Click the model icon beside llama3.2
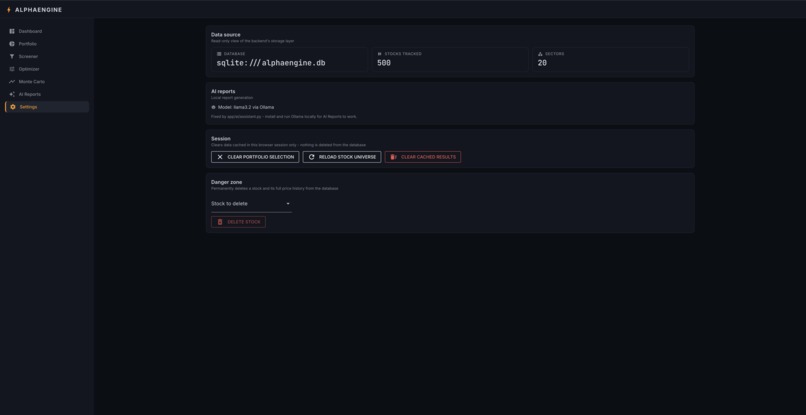Screen dimensions: 806x415 [213, 107]
